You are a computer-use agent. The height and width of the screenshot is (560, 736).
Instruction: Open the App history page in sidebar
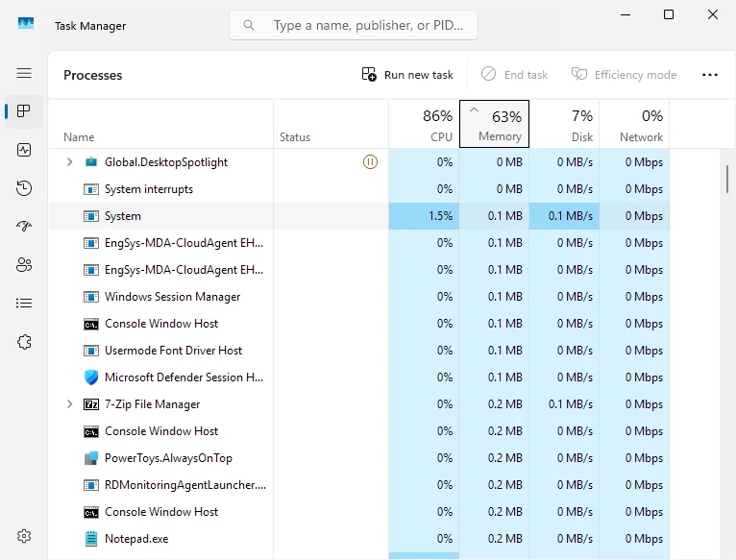[24, 188]
